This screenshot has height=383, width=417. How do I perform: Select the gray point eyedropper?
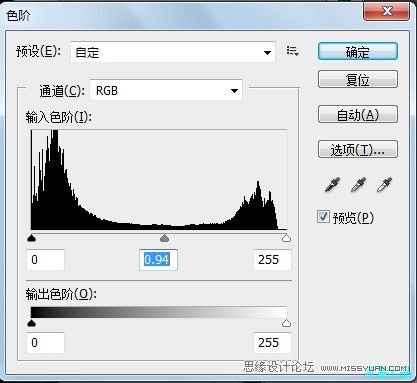coord(358,184)
